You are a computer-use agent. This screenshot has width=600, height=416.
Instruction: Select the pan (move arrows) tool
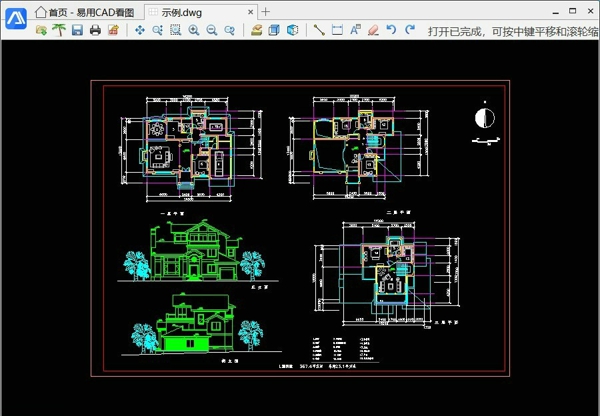tap(140, 31)
